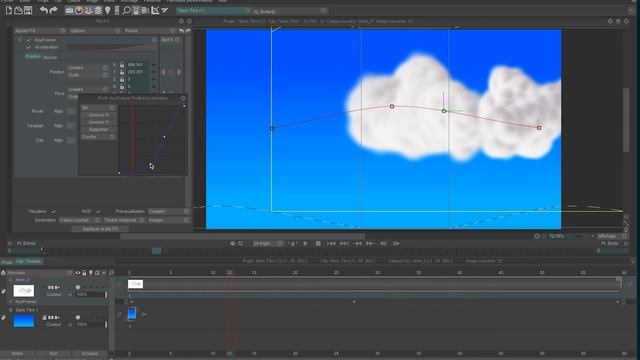This screenshot has width=640, height=360.
Task: Click the New Project icon
Action: 9,10
